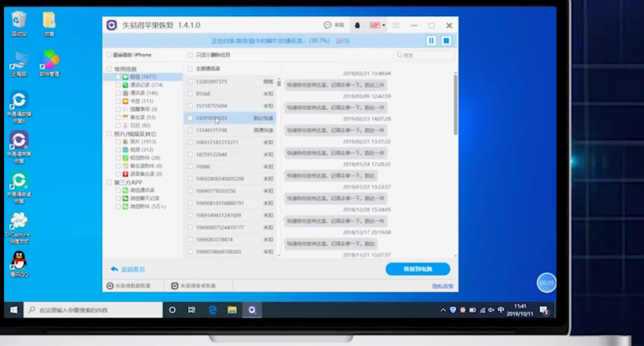
Task: Tick the 全部通讯录 select-all checkbox
Action: pyautogui.click(x=190, y=68)
